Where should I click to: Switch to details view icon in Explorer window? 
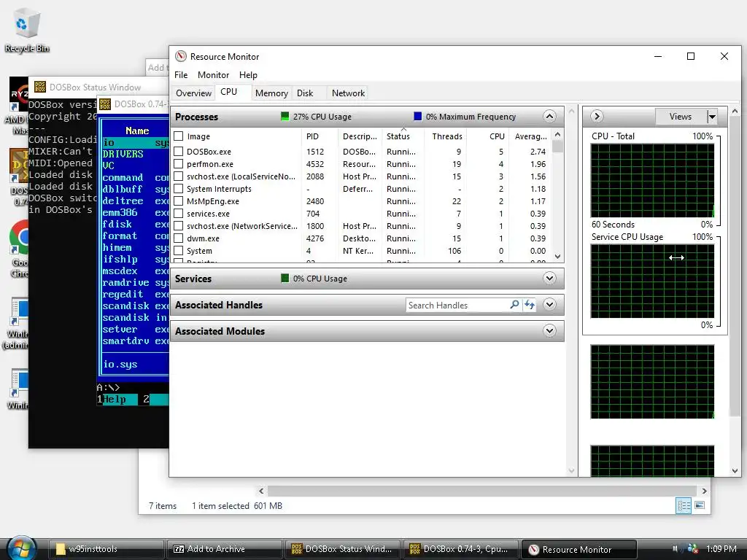pos(684,506)
